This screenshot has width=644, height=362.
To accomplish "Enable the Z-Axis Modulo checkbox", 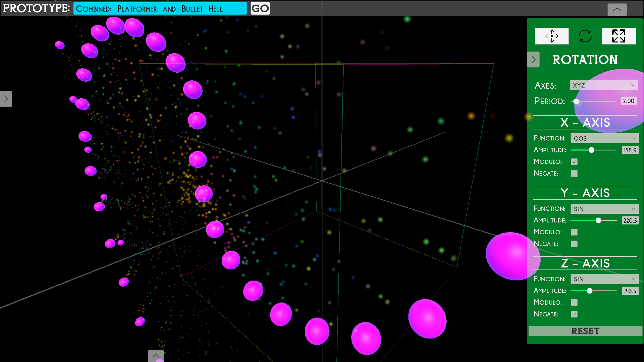I will (x=574, y=302).
